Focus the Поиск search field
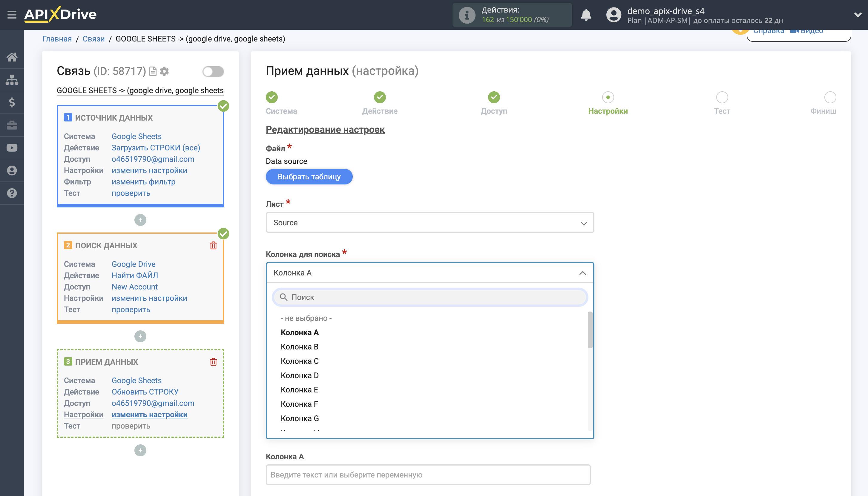868x496 pixels. 430,297
